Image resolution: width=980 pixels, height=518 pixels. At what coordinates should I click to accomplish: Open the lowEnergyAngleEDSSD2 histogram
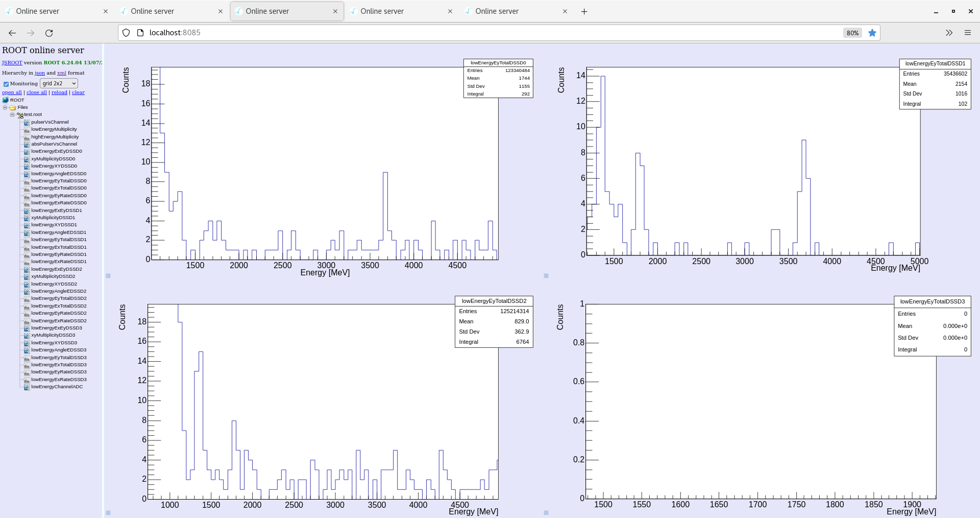pyautogui.click(x=59, y=291)
